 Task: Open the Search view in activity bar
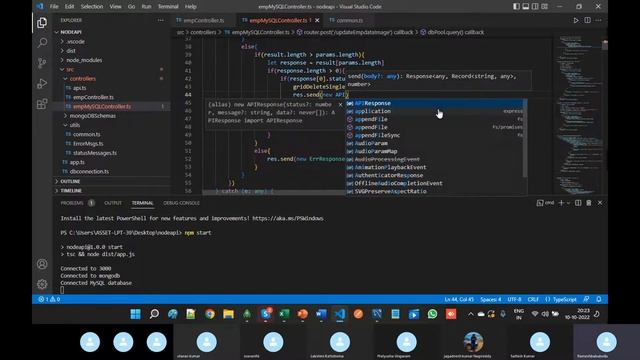tap(42, 42)
